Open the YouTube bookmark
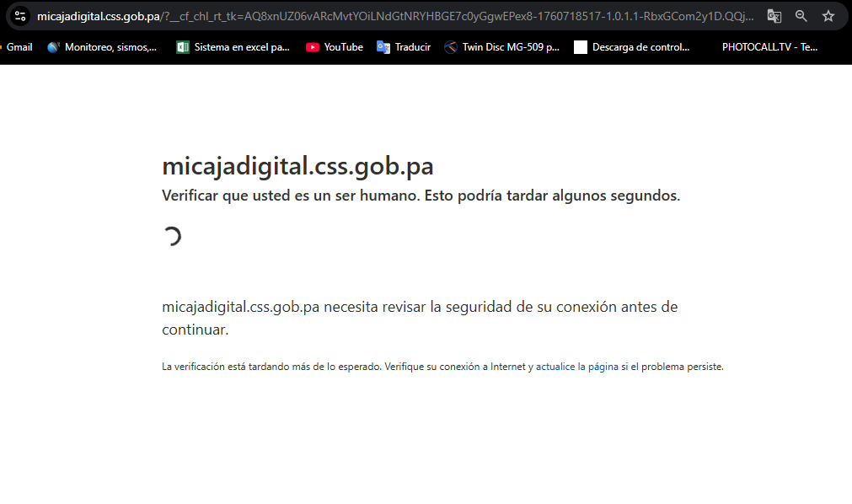Image resolution: width=852 pixels, height=504 pixels. click(335, 47)
